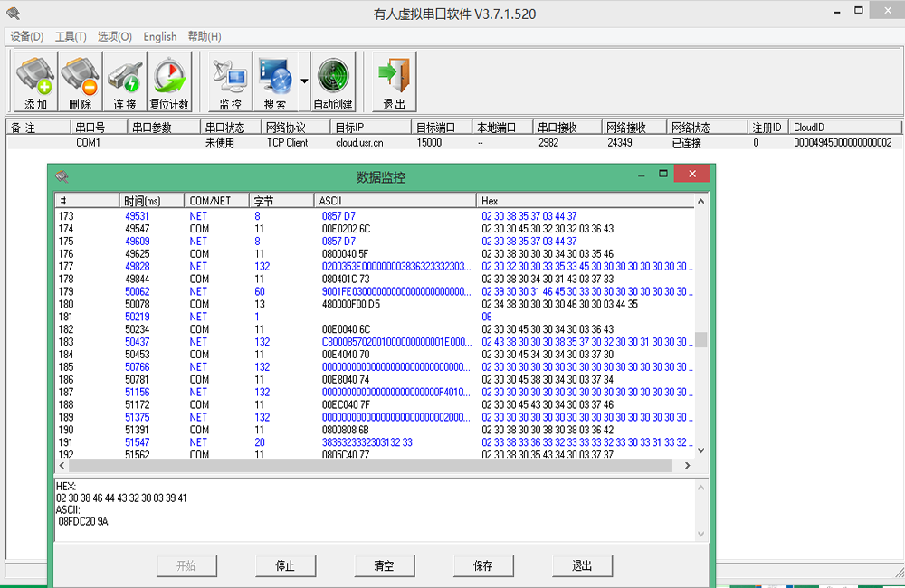Click the Delete (删除) port icon
905x588 pixels.
click(x=81, y=82)
